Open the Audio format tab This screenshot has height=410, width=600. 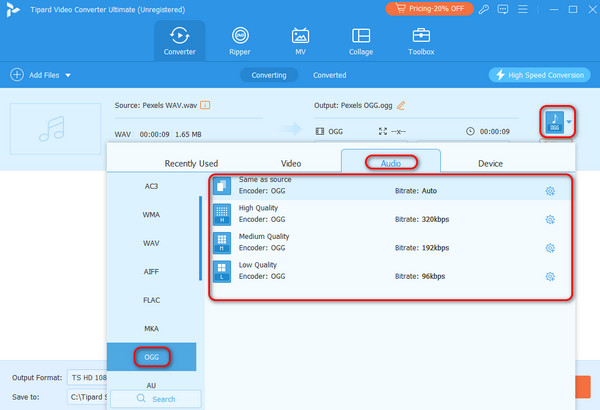[x=391, y=163]
